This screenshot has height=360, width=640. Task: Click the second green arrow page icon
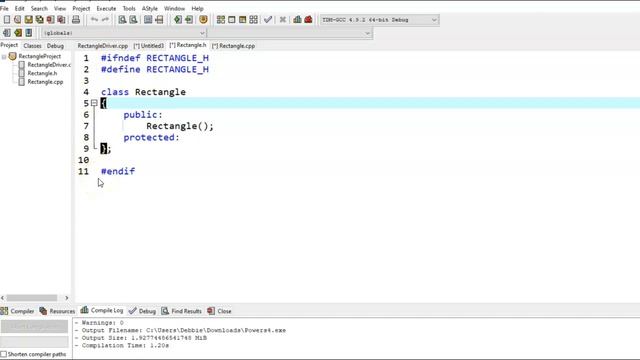pyautogui.click(x=189, y=20)
